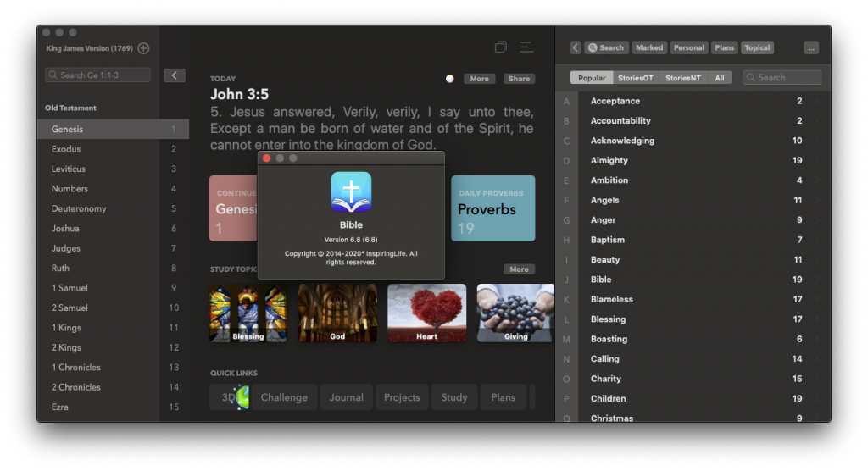Select chapter number 10 in chapter column
Image resolution: width=868 pixels, height=471 pixels.
click(174, 308)
